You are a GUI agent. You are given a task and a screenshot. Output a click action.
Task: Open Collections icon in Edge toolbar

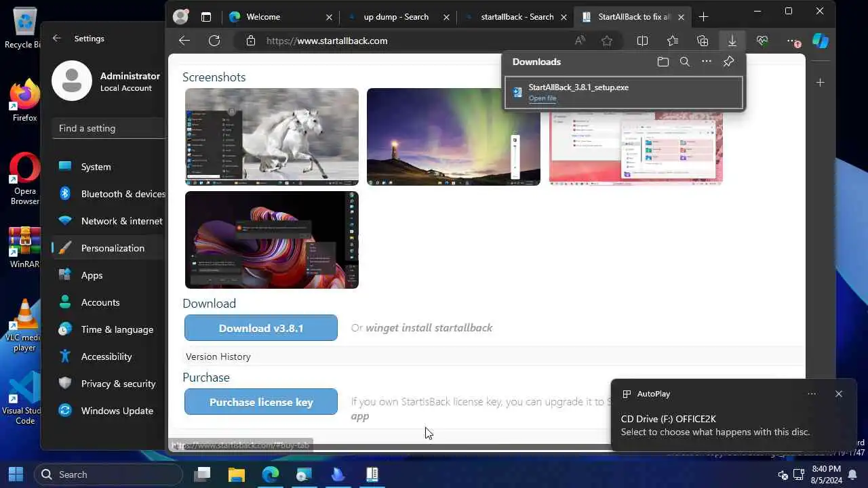point(702,41)
